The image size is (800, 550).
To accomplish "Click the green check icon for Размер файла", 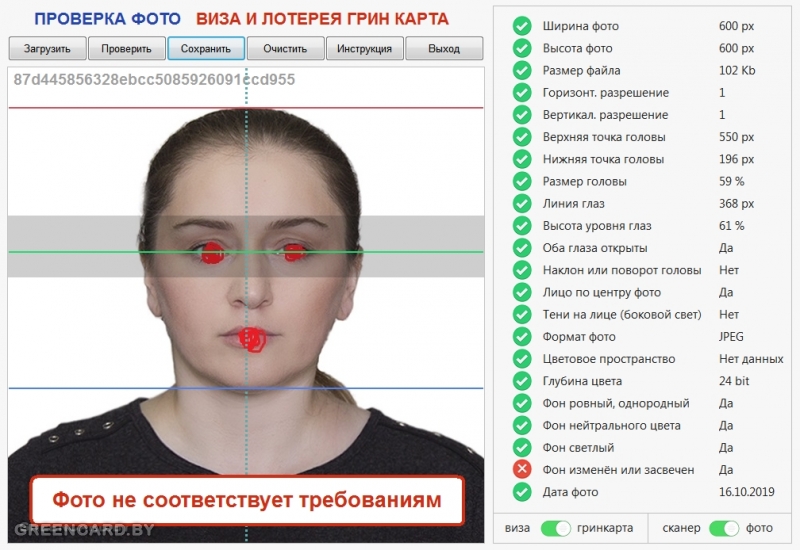I will click(522, 70).
